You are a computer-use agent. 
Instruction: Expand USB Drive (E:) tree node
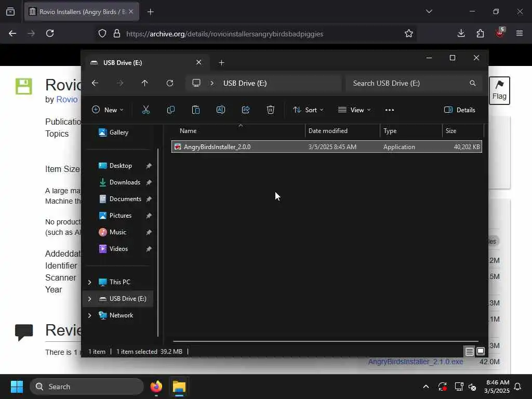89,299
